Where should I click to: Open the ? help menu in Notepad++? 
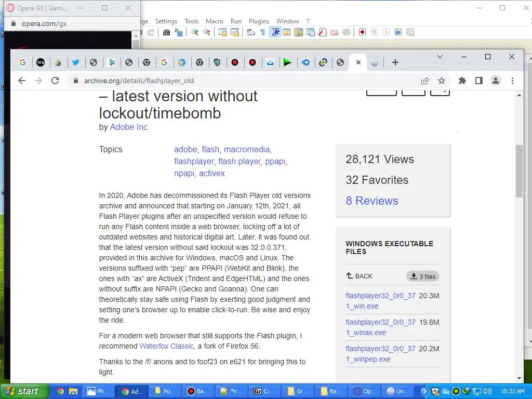click(x=308, y=21)
